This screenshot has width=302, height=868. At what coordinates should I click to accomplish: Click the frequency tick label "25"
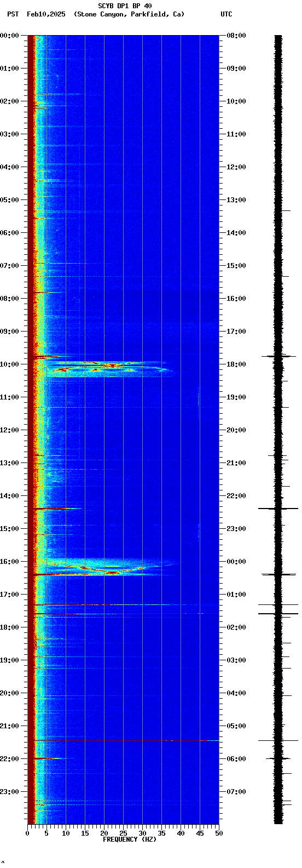click(x=123, y=833)
